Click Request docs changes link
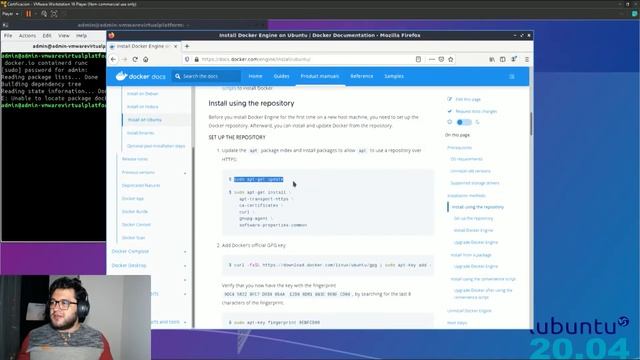 tap(476, 111)
